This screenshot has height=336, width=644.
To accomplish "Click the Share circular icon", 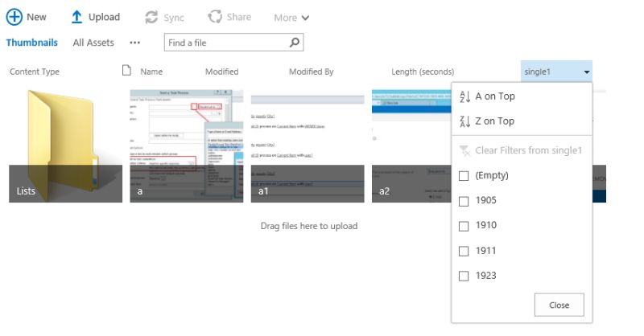I will tap(215, 17).
